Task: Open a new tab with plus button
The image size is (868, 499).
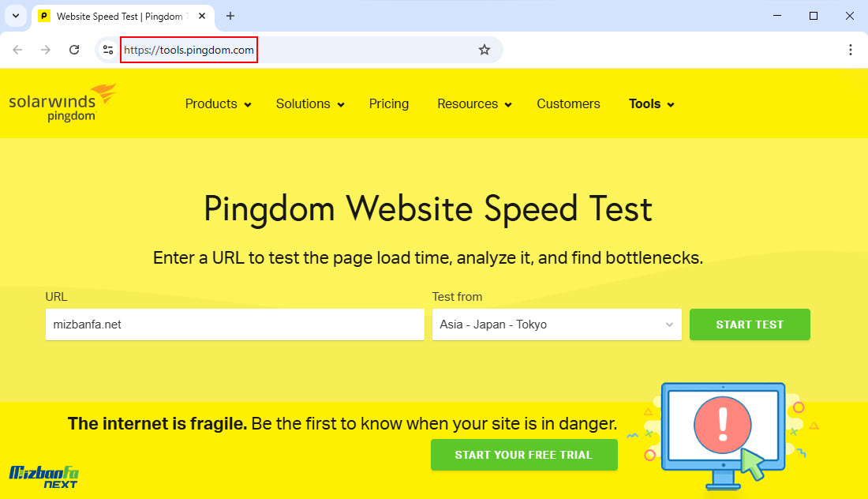Action: (x=230, y=16)
